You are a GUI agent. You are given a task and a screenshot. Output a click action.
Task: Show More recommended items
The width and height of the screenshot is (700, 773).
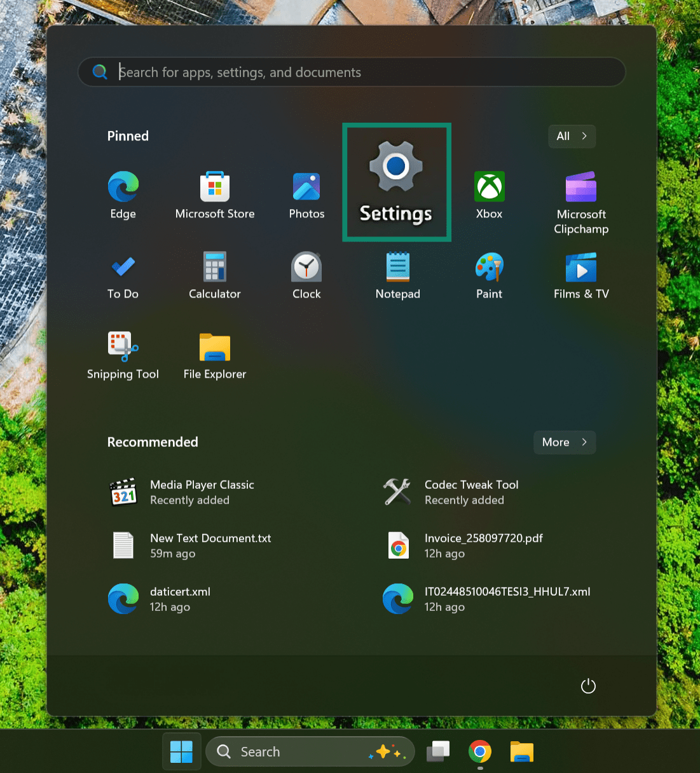[x=563, y=442]
